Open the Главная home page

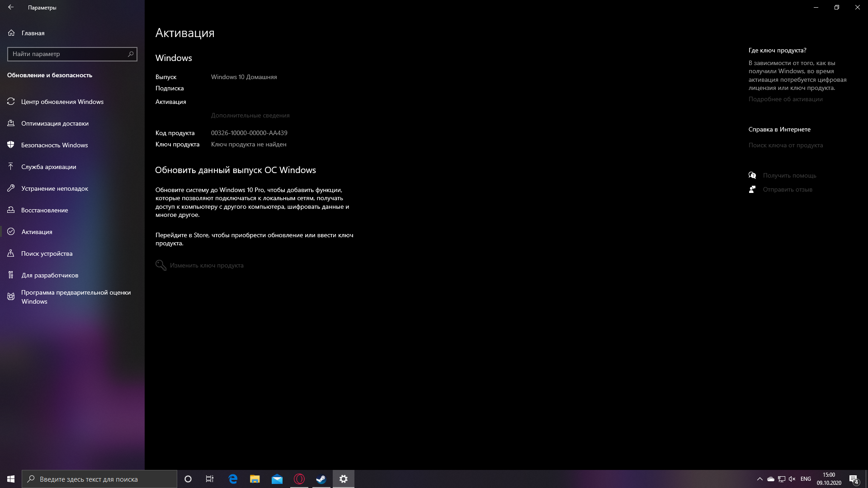[33, 33]
